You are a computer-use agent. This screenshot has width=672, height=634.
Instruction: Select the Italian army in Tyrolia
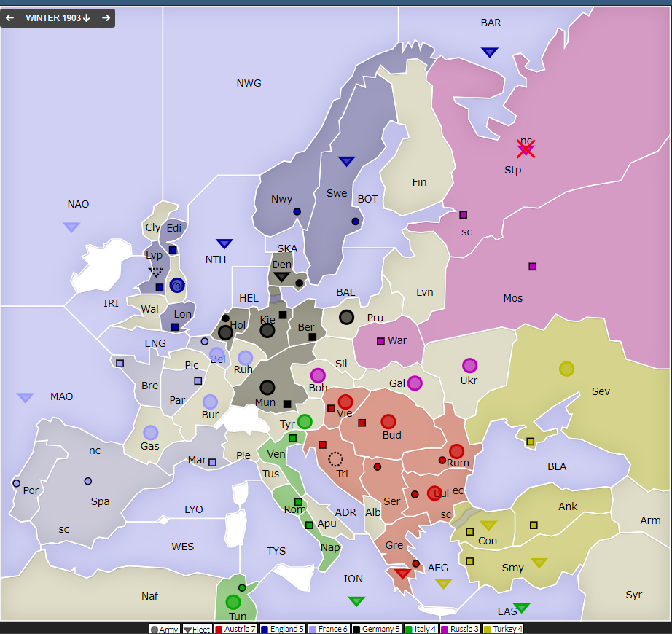point(305,421)
